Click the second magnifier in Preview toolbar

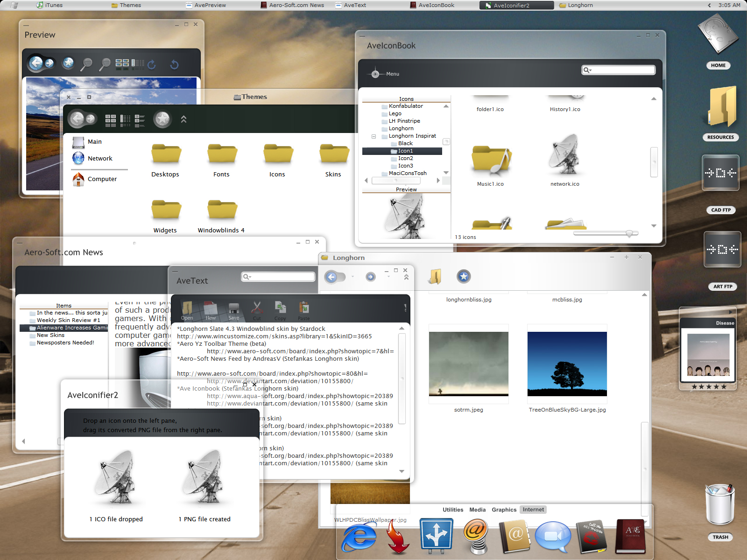(105, 64)
